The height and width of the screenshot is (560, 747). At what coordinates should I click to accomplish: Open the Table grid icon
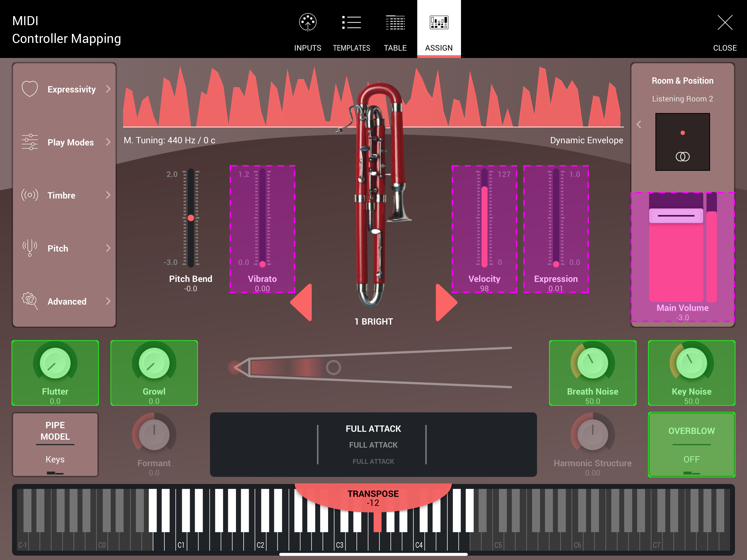(395, 23)
